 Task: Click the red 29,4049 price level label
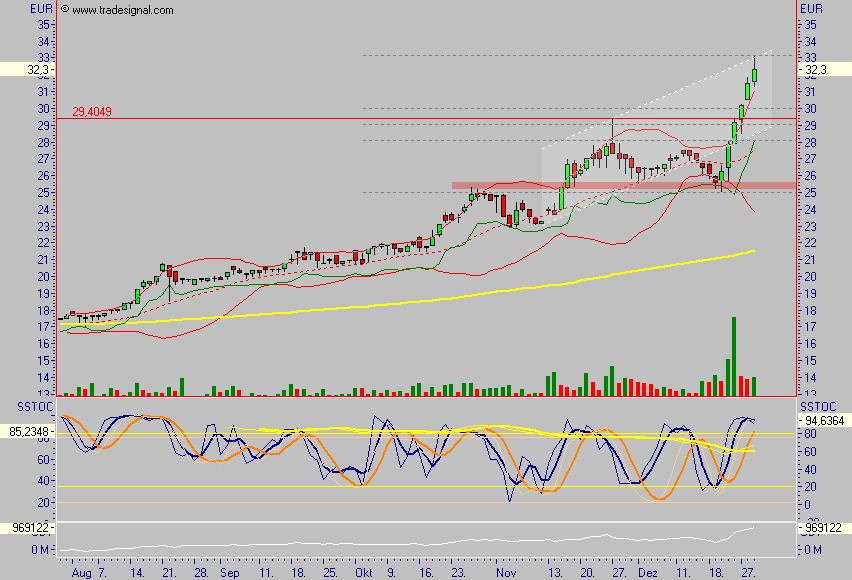(92, 112)
